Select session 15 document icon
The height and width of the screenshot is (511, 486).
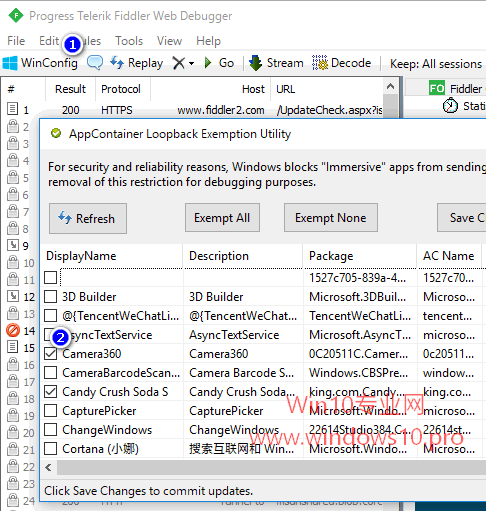coord(13,347)
